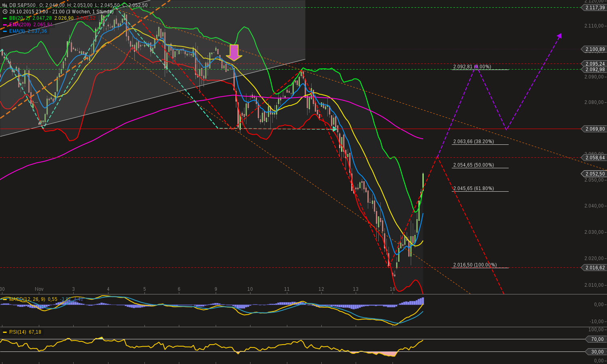Click the blue EMA(9) legend swatch

click(x=5, y=31)
